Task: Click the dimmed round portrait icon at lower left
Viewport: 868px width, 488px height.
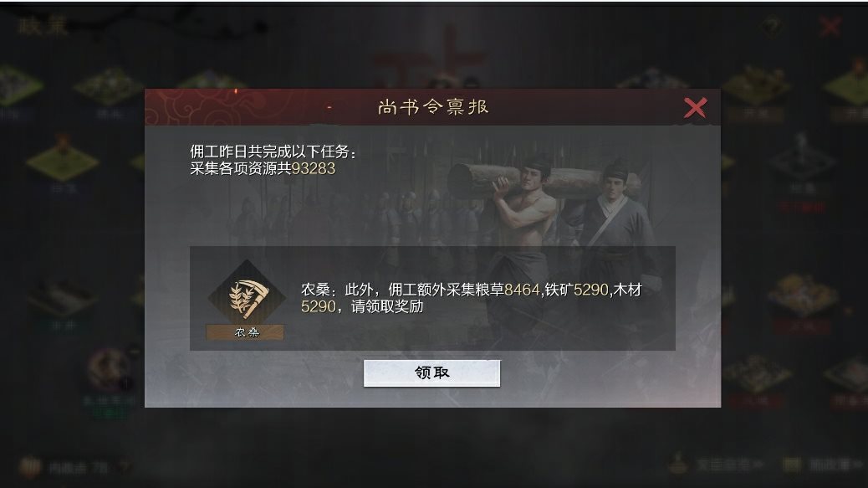Action: pyautogui.click(x=110, y=369)
